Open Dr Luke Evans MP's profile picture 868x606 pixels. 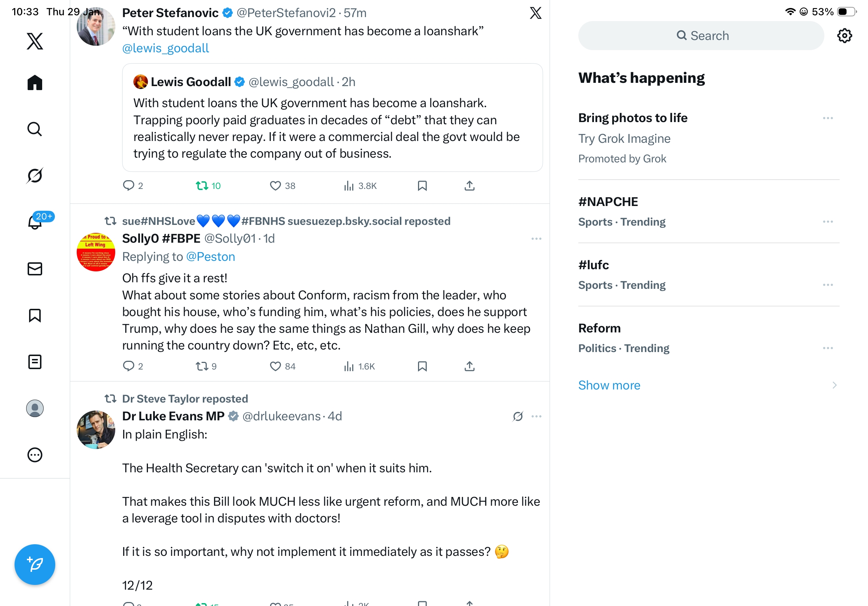pos(96,429)
